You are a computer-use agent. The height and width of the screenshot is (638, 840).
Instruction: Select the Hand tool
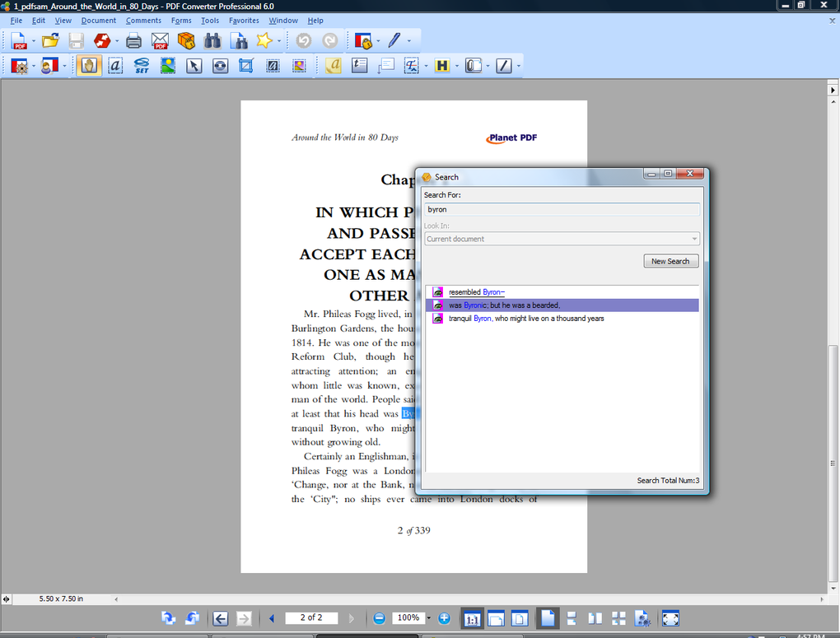coord(89,66)
